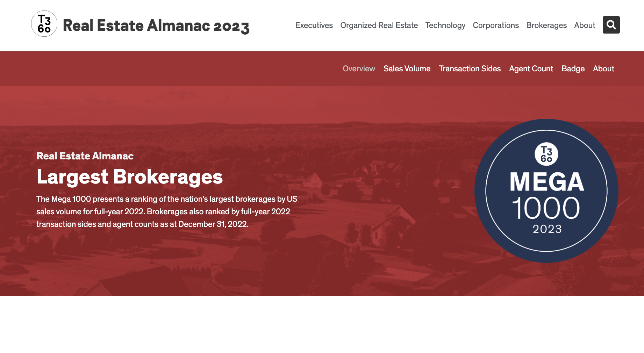
Task: Open the Real Estate Almanac 2023 home link
Action: tap(156, 26)
